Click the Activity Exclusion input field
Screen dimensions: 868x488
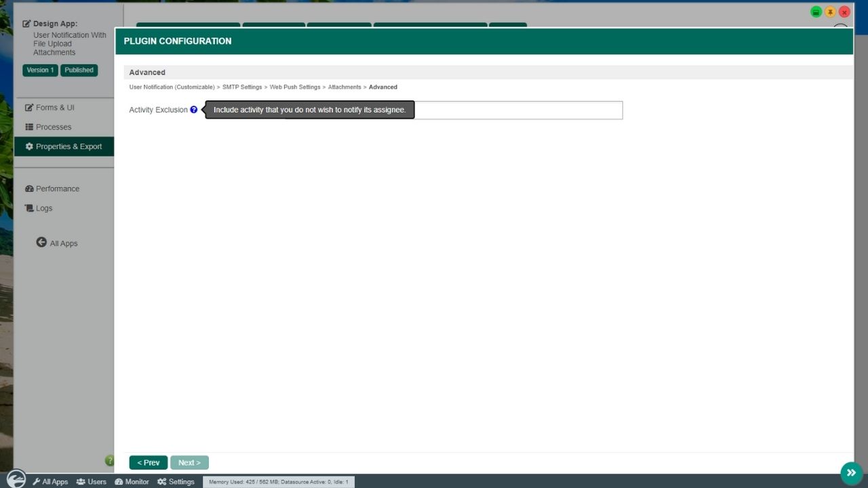click(518, 110)
